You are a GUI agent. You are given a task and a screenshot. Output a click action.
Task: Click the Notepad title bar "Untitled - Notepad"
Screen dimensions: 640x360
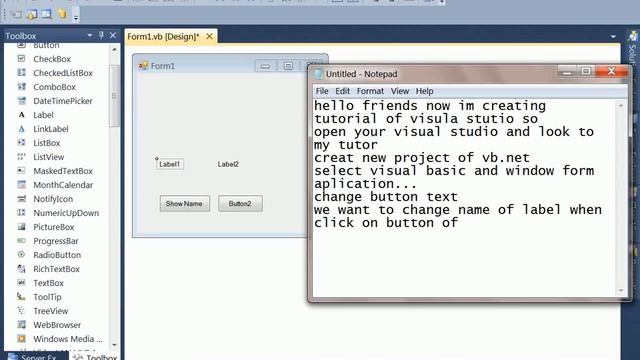point(362,74)
